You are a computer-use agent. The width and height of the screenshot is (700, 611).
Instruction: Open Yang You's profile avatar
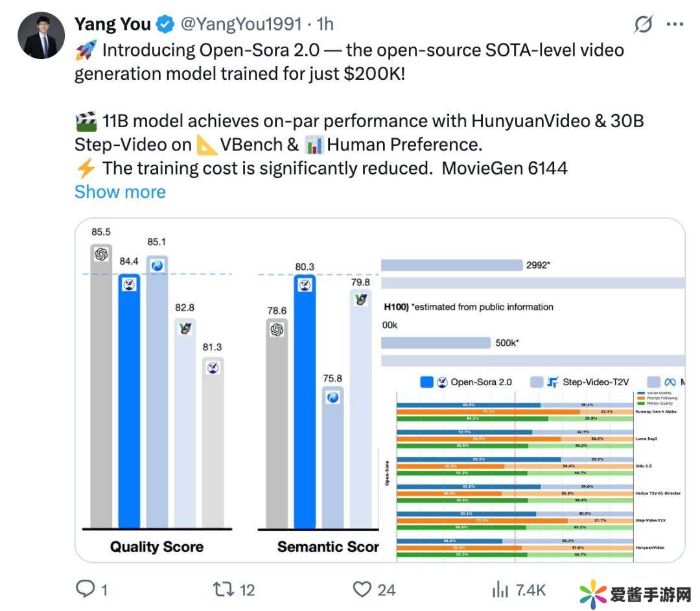point(41,36)
